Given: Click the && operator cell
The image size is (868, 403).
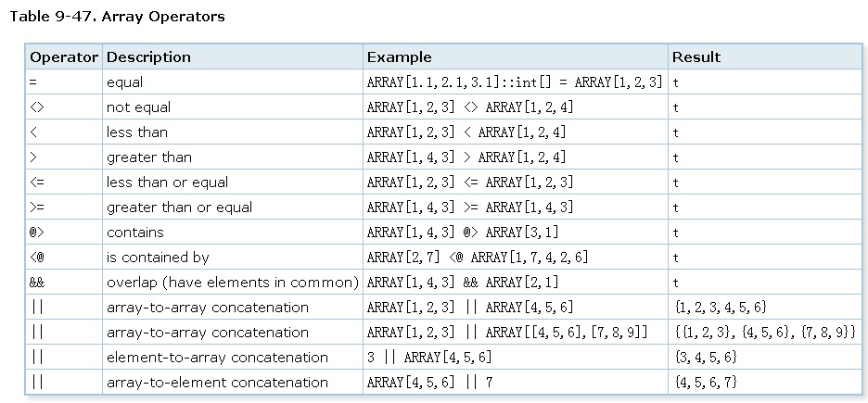Looking at the screenshot, I should point(37,283).
